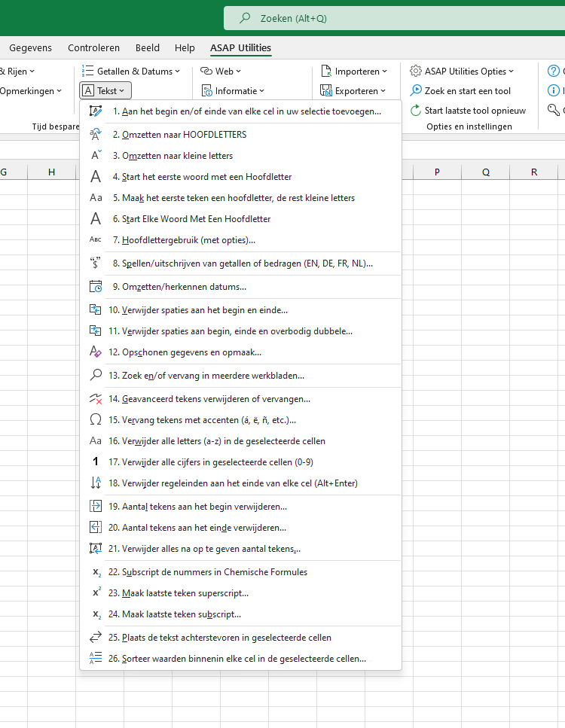
Task: Select 'Verwijder spaties aan begin, einde en overbodig dubbele'
Action: tap(240, 331)
